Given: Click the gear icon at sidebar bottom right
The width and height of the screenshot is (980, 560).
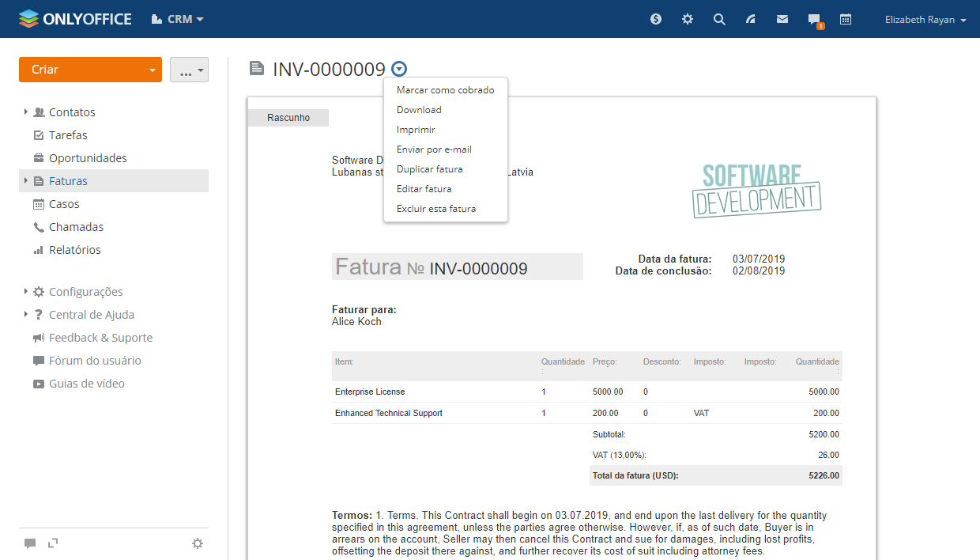Looking at the screenshot, I should (x=198, y=543).
